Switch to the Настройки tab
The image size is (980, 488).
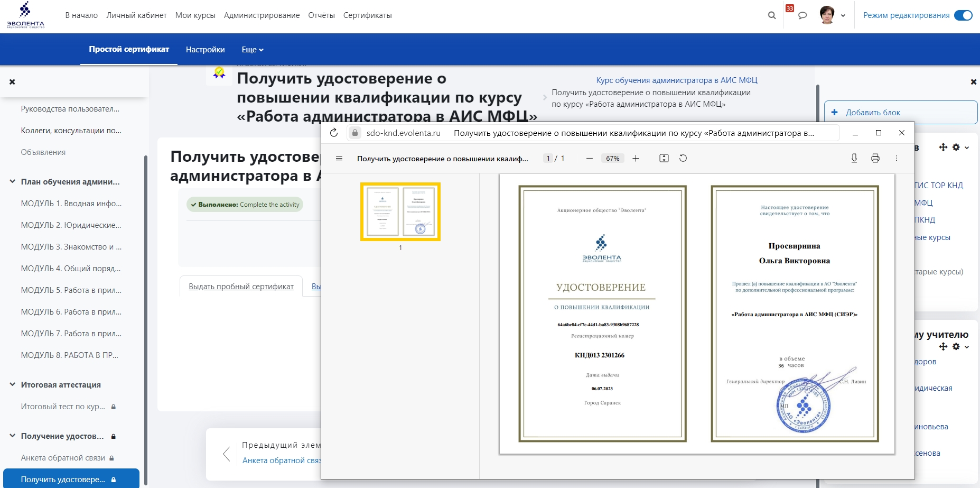pyautogui.click(x=205, y=50)
